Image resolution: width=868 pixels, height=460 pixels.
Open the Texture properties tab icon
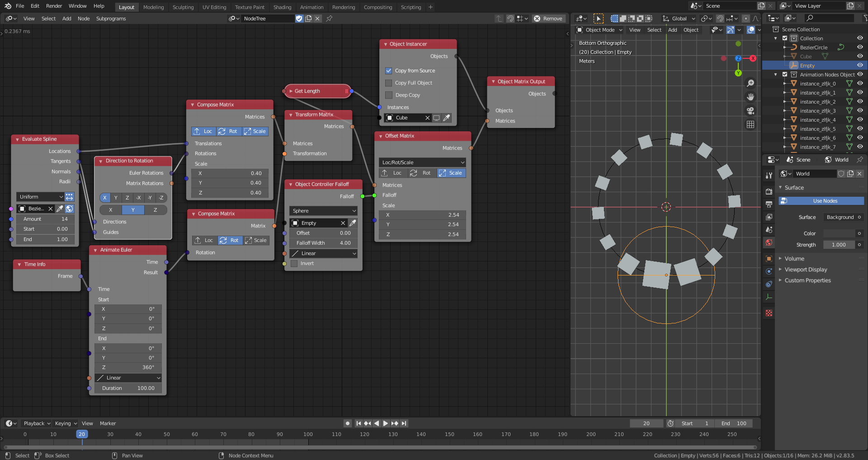[769, 313]
